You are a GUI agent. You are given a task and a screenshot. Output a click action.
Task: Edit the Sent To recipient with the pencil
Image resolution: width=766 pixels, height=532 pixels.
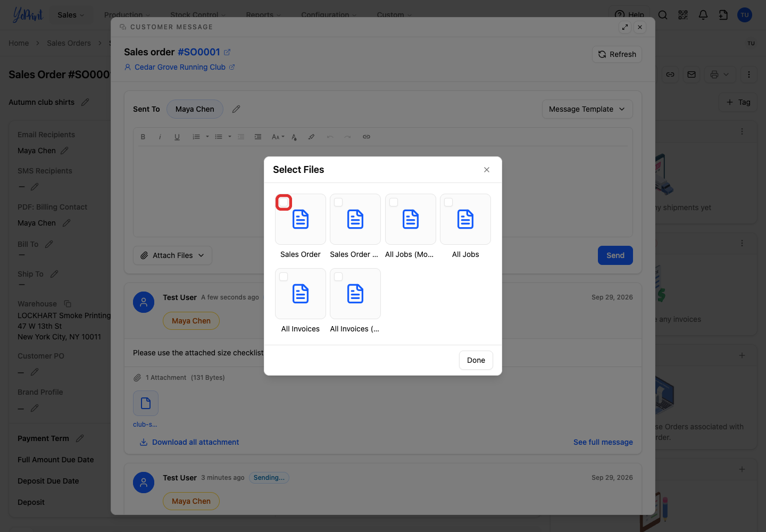236,109
